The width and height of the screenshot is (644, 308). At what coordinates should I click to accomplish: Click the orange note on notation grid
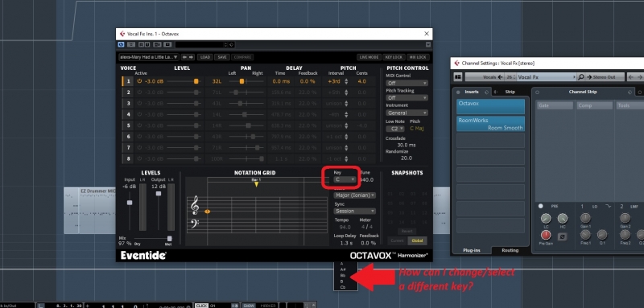click(x=208, y=211)
